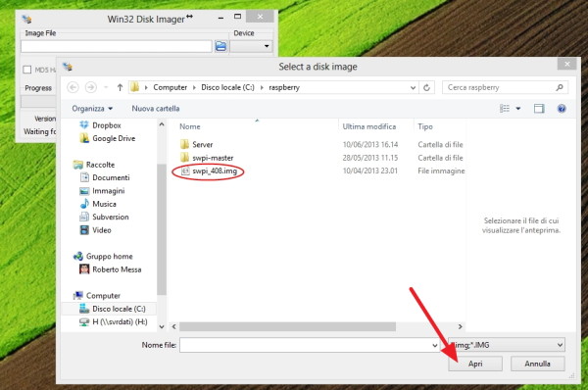Viewport: 588px width, 390px height.
Task: Go forward with the right arrow button
Action: click(x=90, y=87)
